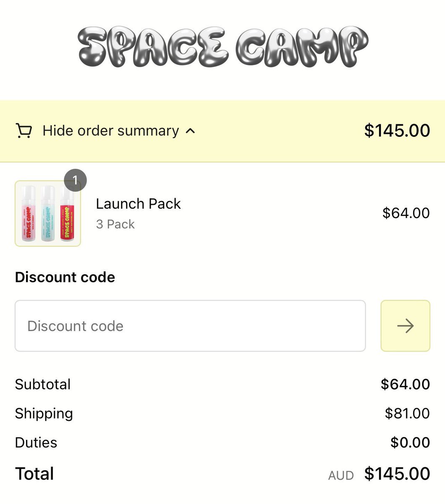The width and height of the screenshot is (445, 504).
Task: Click the Duties label
Action: pyautogui.click(x=36, y=442)
